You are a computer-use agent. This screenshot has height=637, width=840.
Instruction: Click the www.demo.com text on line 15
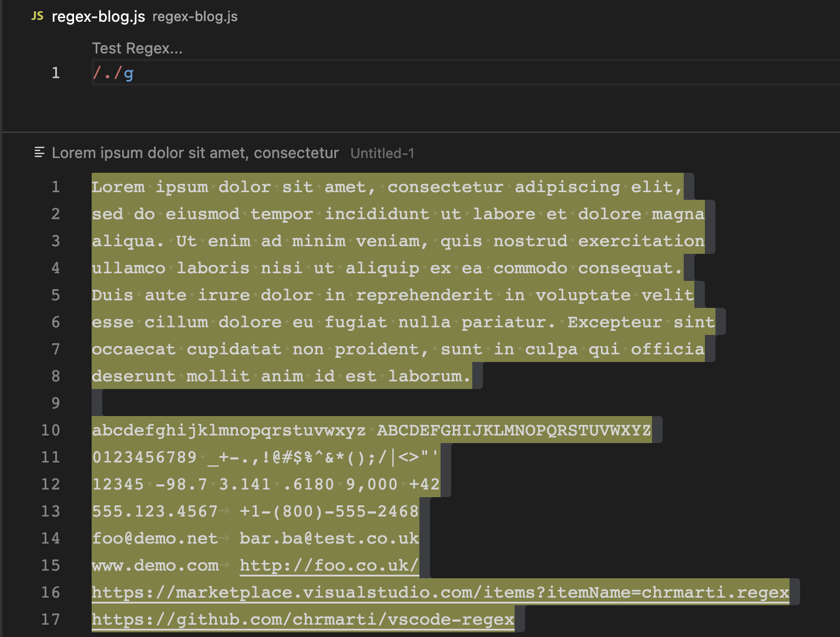154,565
